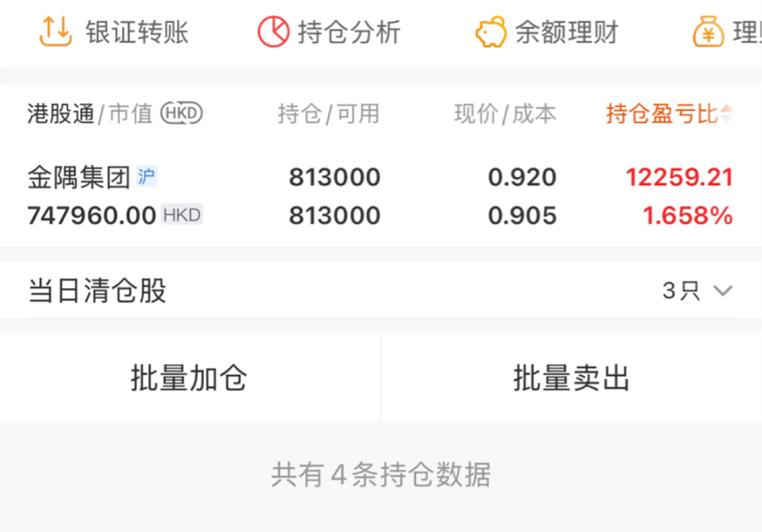Tap the 持仓分析 pie chart icon
The image size is (762, 532).
[x=273, y=32]
